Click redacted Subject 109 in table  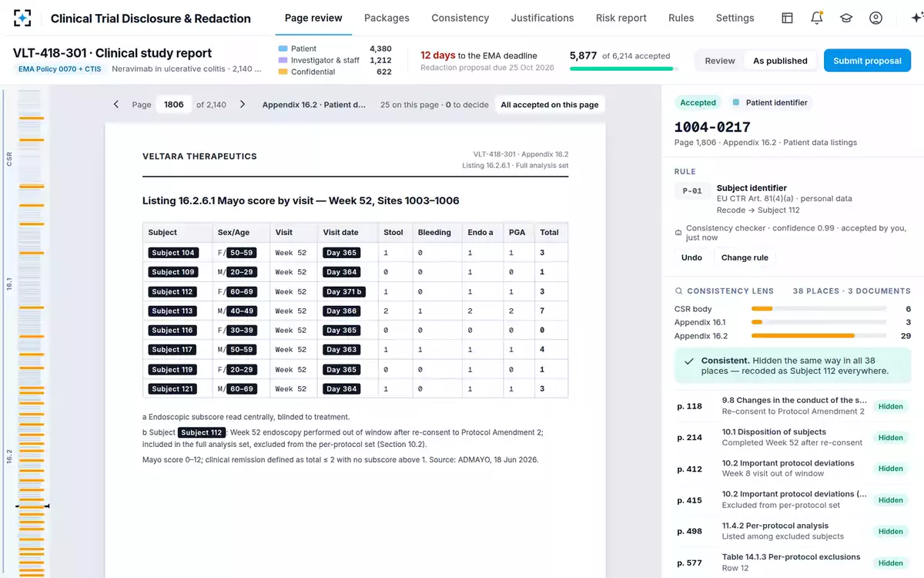coord(172,272)
